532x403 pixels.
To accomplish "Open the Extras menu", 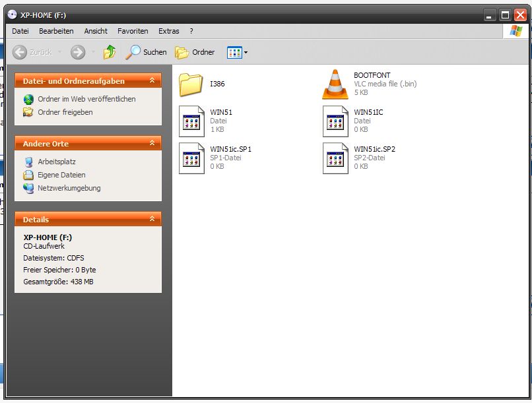I will 168,31.
